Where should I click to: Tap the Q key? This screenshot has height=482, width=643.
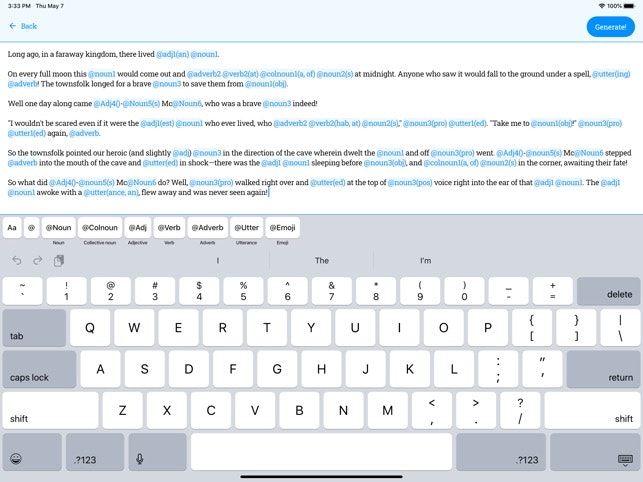(x=90, y=328)
